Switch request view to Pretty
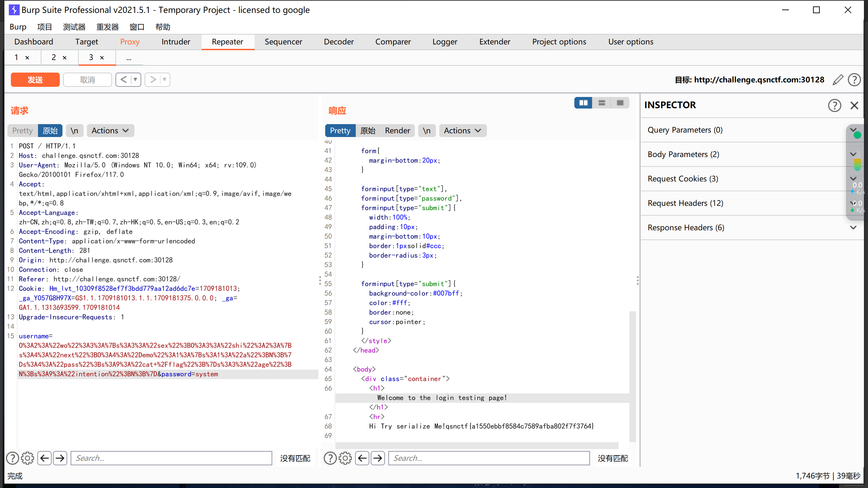The image size is (868, 488). click(x=22, y=131)
